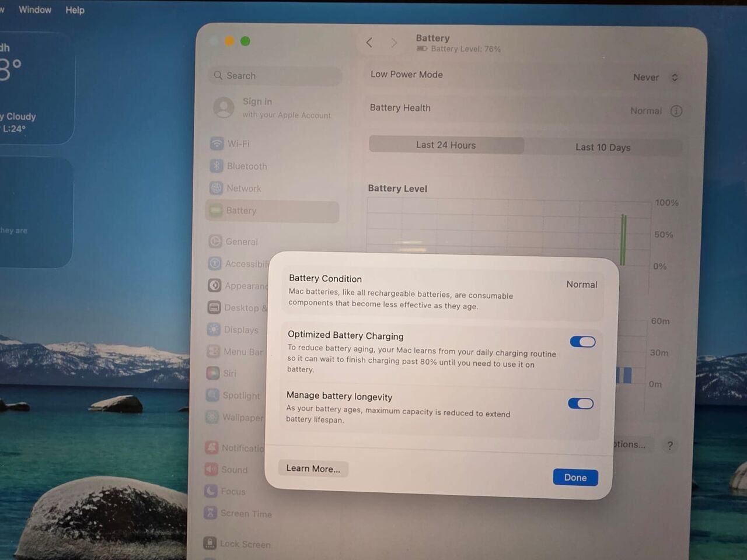Select Desktop & Dock icon in sidebar
Image resolution: width=747 pixels, height=560 pixels.
pos(214,307)
